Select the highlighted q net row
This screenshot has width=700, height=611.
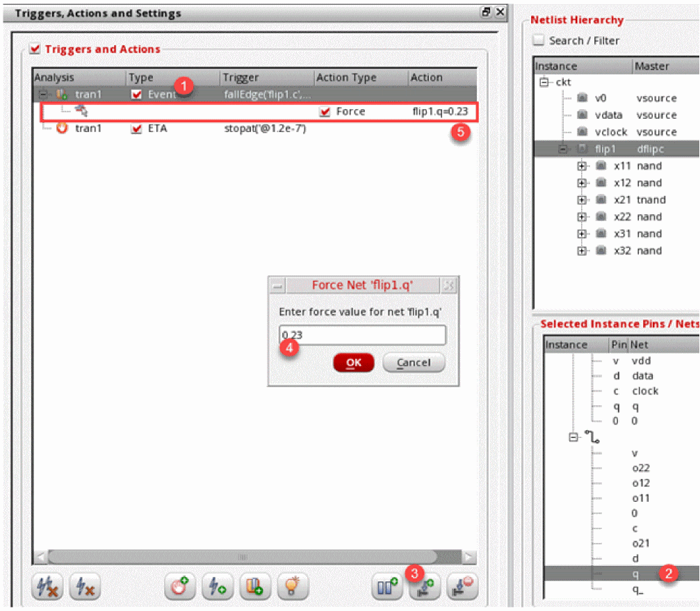point(621,573)
